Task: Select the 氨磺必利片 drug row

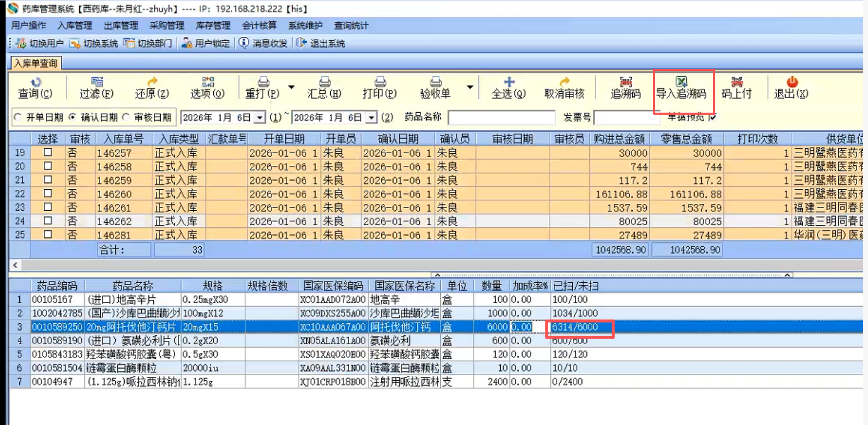Action: [436, 341]
